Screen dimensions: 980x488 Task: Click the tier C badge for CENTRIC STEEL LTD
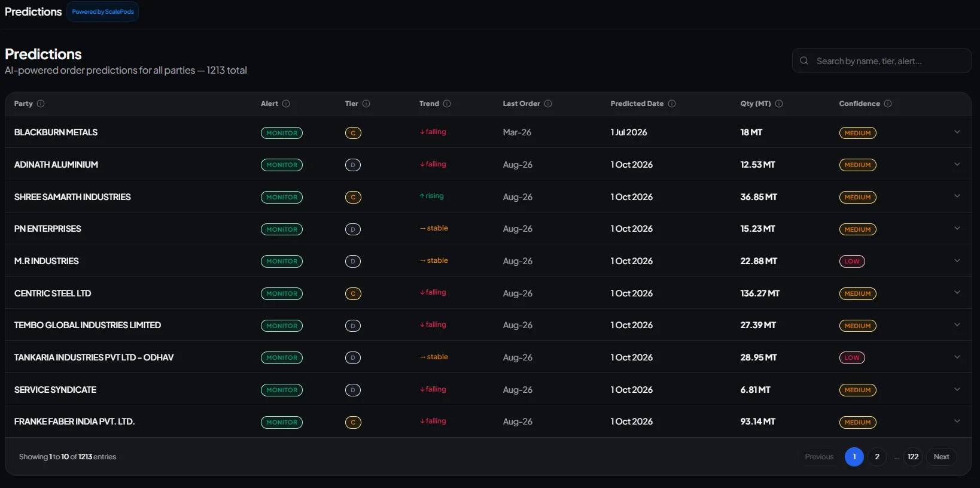click(353, 293)
